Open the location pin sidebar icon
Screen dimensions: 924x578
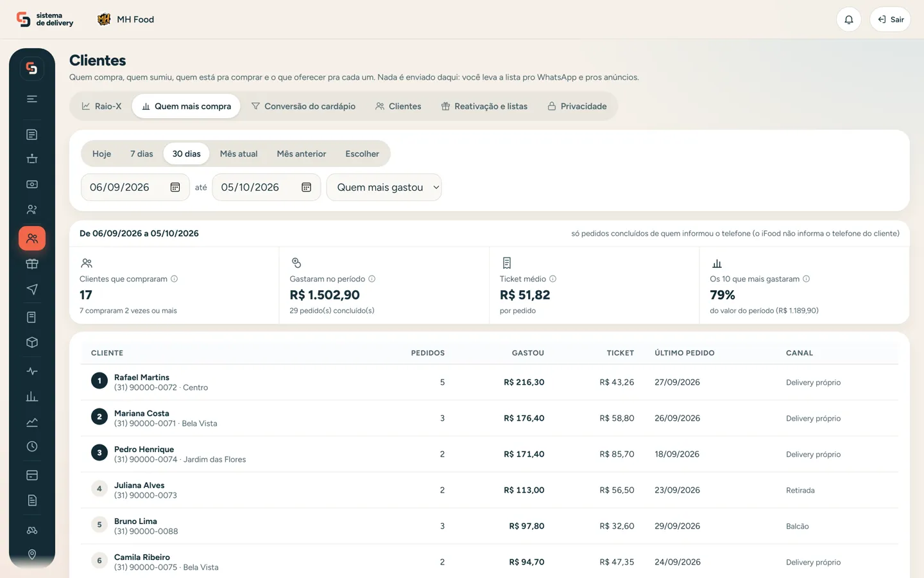click(x=32, y=554)
